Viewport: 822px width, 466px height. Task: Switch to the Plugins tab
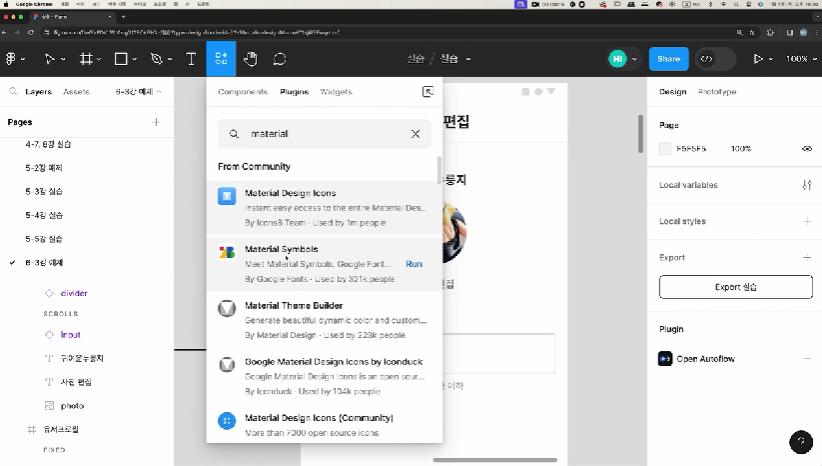tap(294, 92)
